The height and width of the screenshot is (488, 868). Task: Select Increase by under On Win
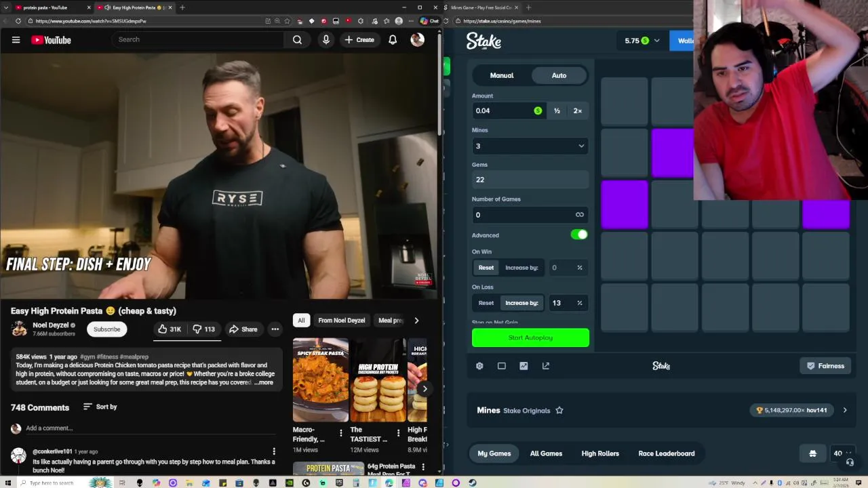coord(521,268)
